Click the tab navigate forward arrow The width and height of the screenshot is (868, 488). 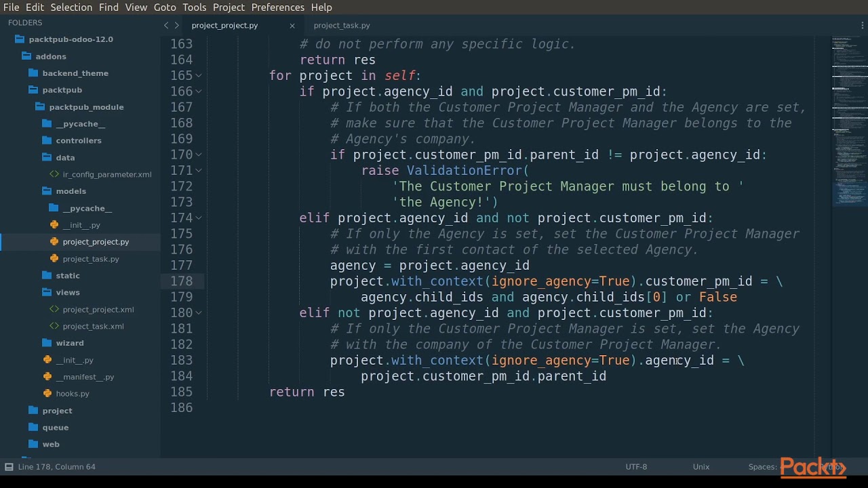coord(177,25)
